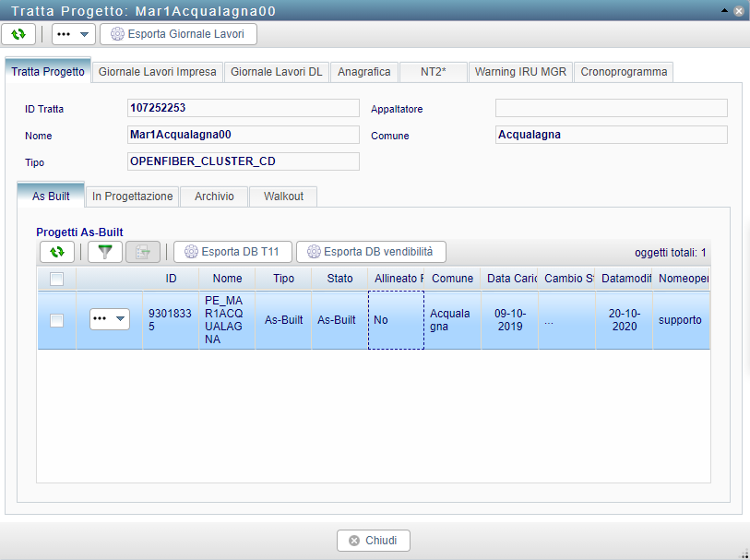Open the Cronoprogramma tab
Viewport: 750px width, 560px height.
coord(624,72)
